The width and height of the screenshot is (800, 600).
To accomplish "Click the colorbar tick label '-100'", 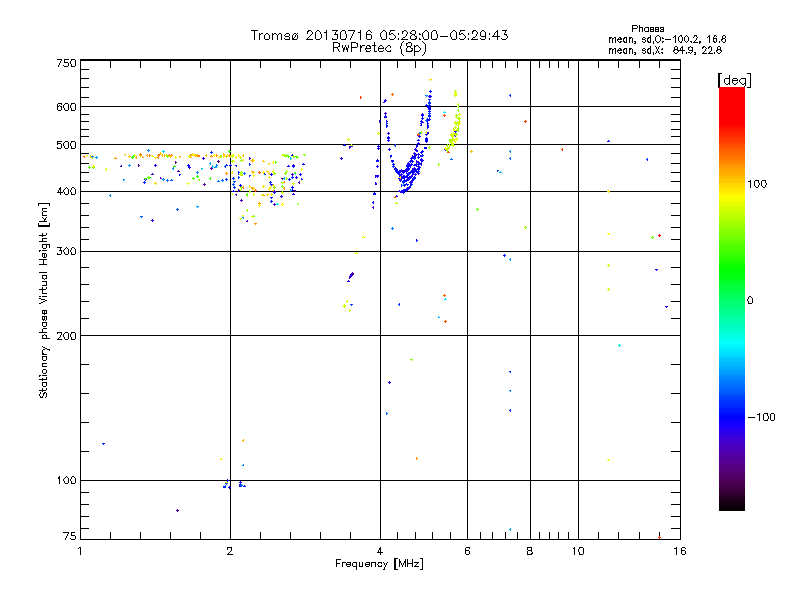I will pos(761,417).
